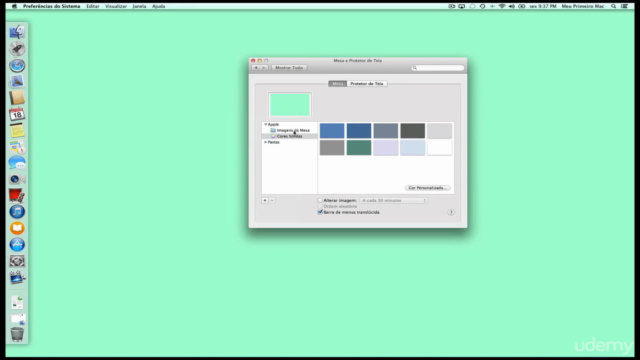This screenshot has height=360, width=640.
Task: Open Preferências do Sistema menu
Action: pos(51,6)
